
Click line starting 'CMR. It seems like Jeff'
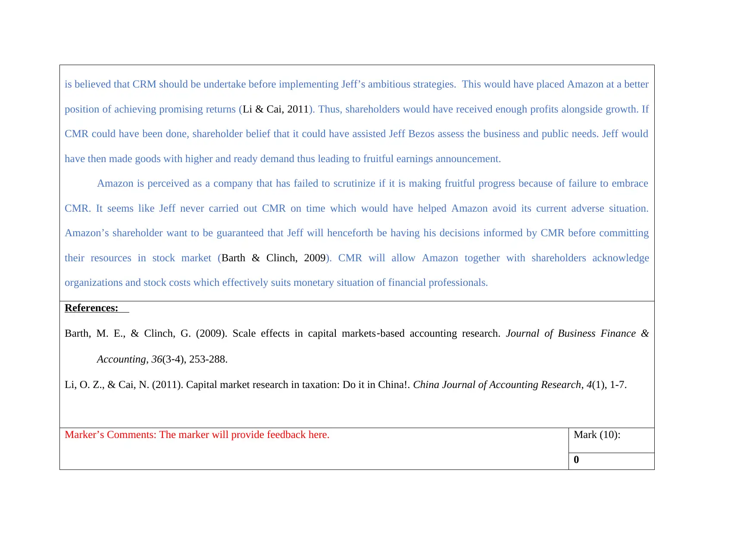click(x=356, y=208)
